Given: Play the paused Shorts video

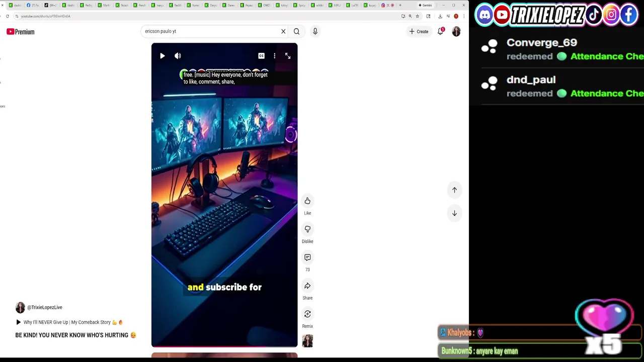Looking at the screenshot, I should tap(162, 56).
